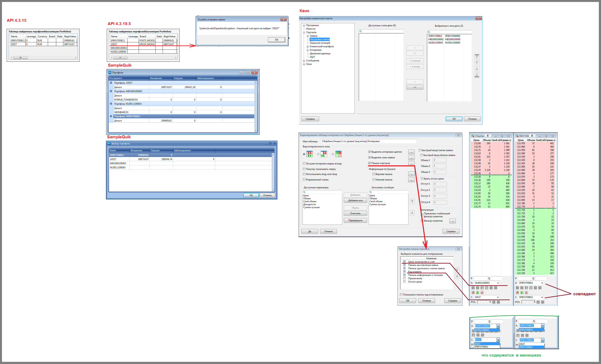
Task: Enable 'Лучшие котировки видны всегда' checkbox
Action: point(304,164)
